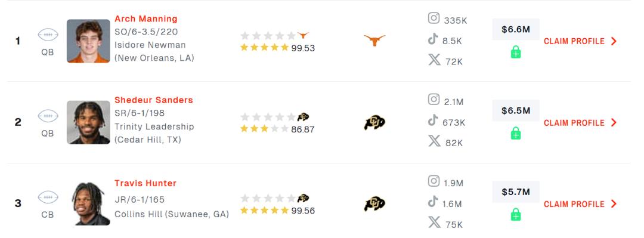Click green lock icon under $6.6M

click(516, 52)
